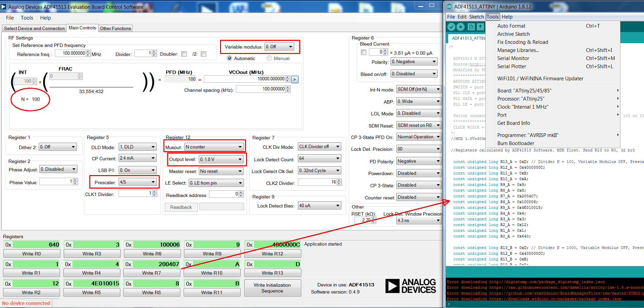The image size is (644, 308).
Task: Select the Manual radio button
Action: point(269,58)
